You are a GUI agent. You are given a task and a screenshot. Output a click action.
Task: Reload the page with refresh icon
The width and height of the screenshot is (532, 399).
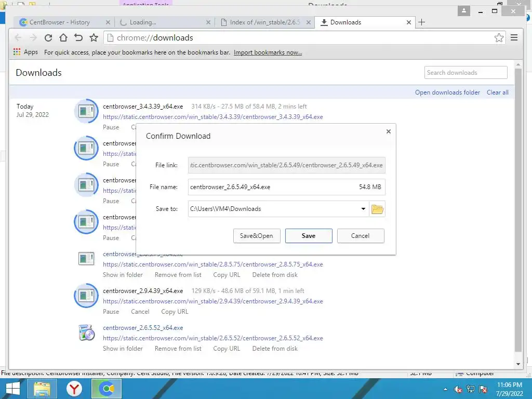pyautogui.click(x=48, y=37)
